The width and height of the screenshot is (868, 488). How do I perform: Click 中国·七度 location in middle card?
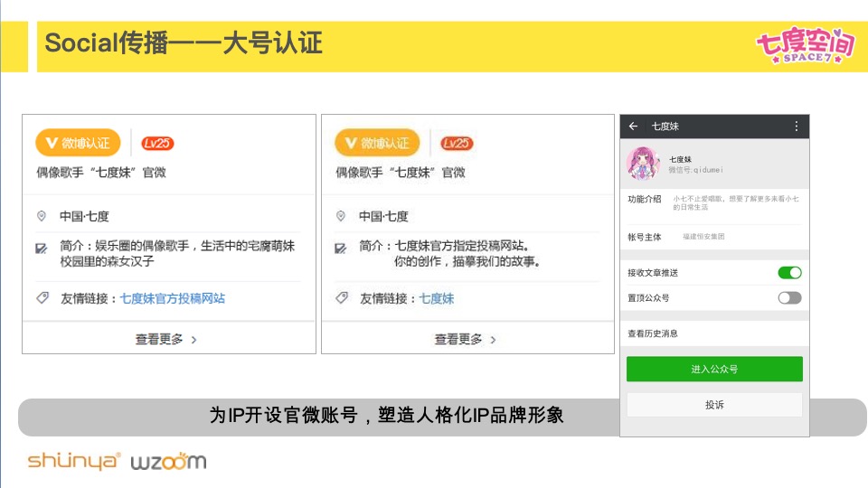coord(383,216)
